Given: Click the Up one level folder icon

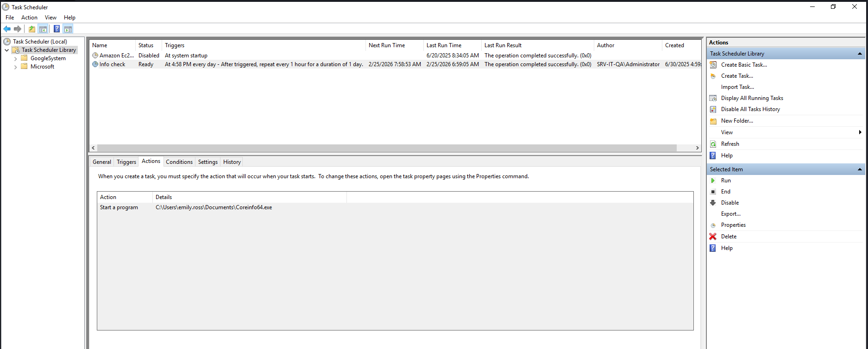Looking at the screenshot, I should [31, 29].
